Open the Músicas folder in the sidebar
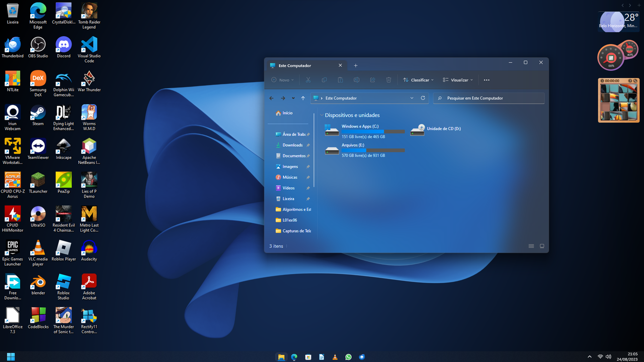The height and width of the screenshot is (362, 644). pyautogui.click(x=289, y=177)
